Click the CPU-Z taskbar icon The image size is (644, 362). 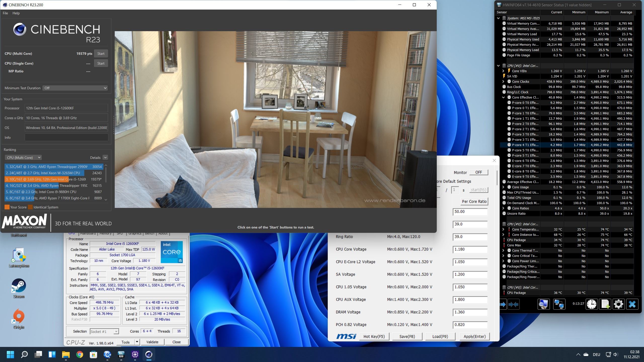tap(135, 354)
